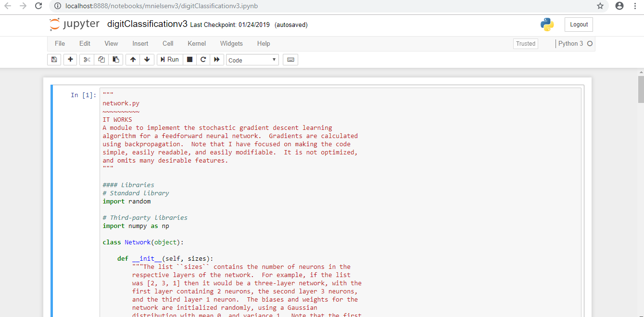Restart kernel and run all cells
Screen dimensions: 644x317
pyautogui.click(x=217, y=59)
